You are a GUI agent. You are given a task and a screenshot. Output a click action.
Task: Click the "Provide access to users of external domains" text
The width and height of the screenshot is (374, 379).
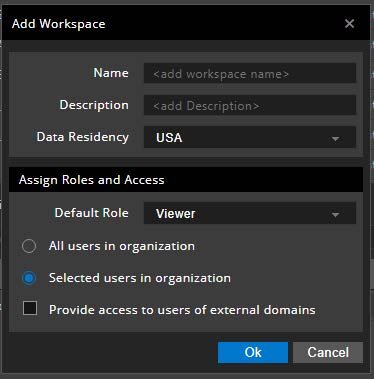[x=182, y=310]
